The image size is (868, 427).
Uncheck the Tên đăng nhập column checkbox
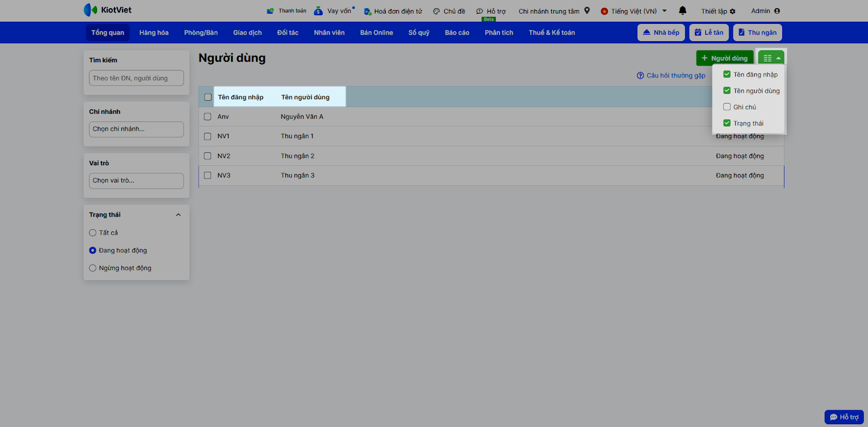coord(727,74)
